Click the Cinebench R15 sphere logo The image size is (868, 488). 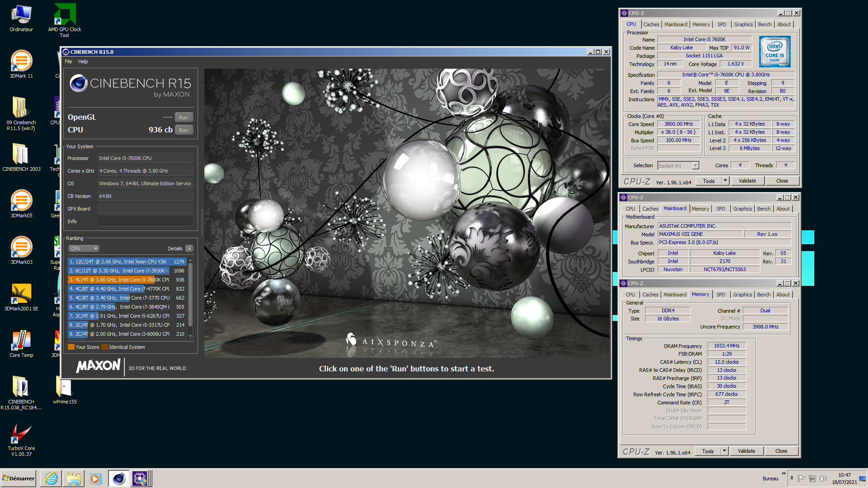pos(79,83)
